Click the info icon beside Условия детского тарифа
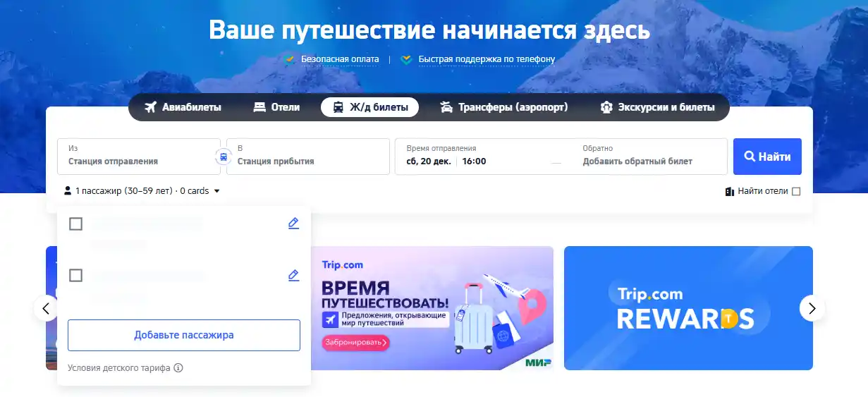The width and height of the screenshot is (868, 397). pyautogui.click(x=178, y=368)
